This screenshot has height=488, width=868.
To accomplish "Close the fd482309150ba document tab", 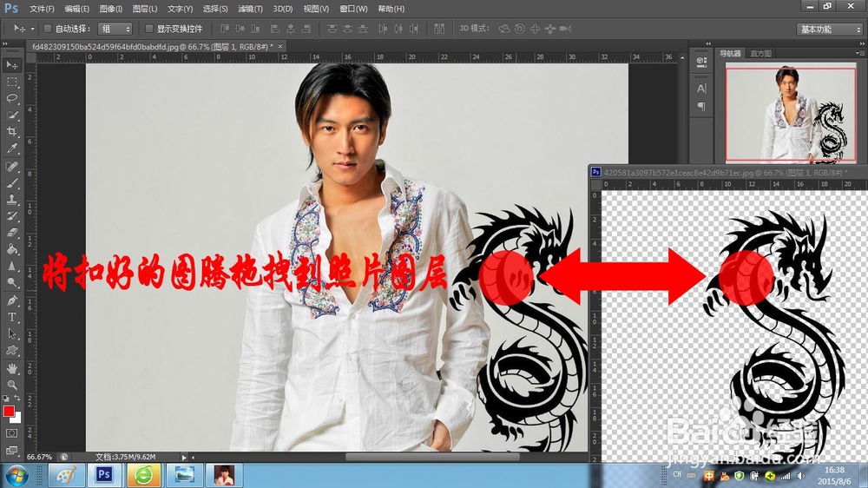I will tap(280, 47).
